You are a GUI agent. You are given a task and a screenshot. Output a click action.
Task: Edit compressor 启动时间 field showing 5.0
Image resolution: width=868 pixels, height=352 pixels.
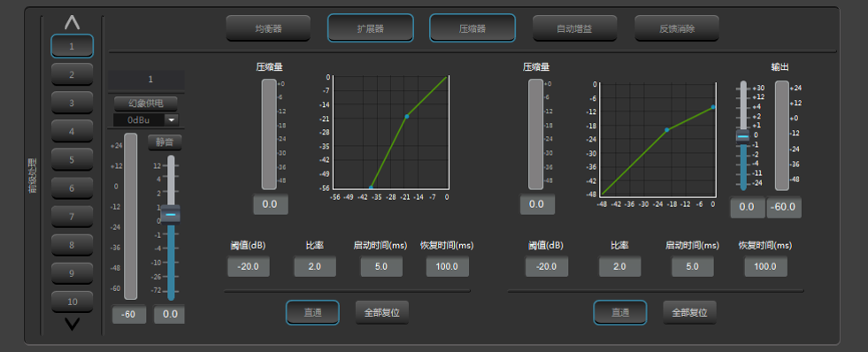coord(693,267)
